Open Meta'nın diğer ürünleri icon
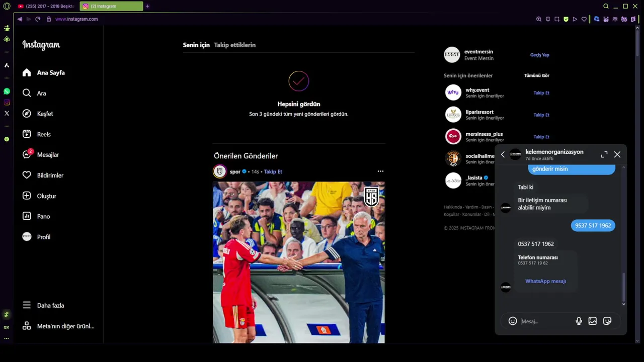 click(x=27, y=326)
